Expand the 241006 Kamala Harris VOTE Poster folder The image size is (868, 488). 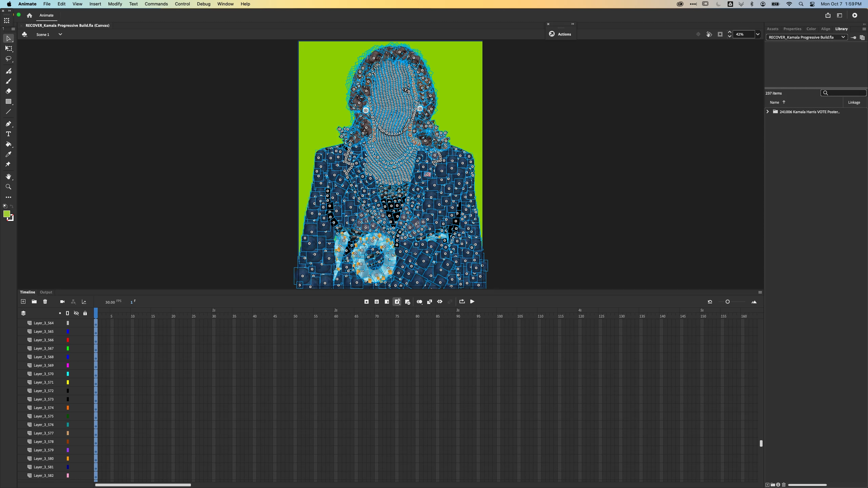768,111
